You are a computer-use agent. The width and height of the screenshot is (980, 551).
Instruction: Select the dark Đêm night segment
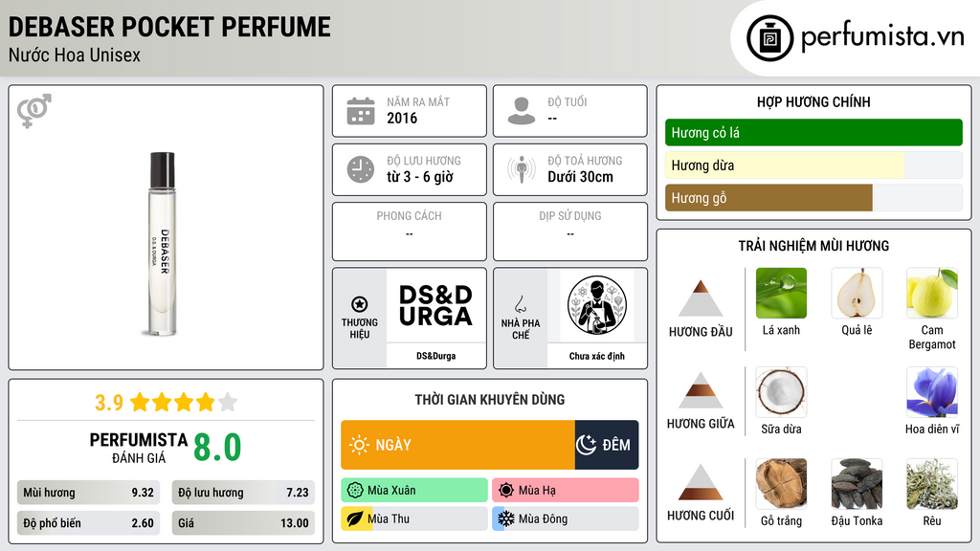coord(607,445)
